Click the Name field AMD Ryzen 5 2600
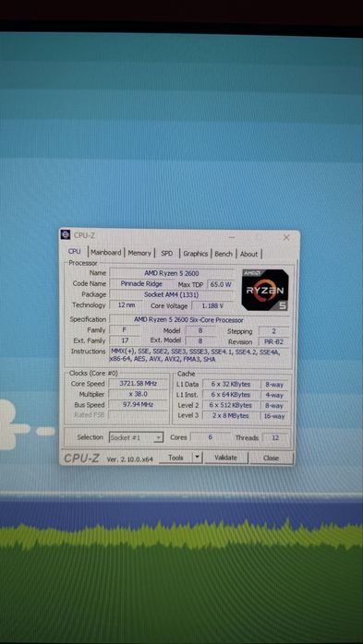The width and height of the screenshot is (363, 644). 172,273
